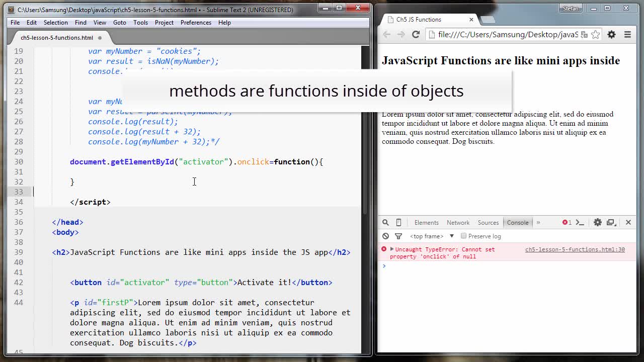Image resolution: width=644 pixels, height=362 pixels.
Task: Open the top frame dropdown
Action: pos(432,236)
